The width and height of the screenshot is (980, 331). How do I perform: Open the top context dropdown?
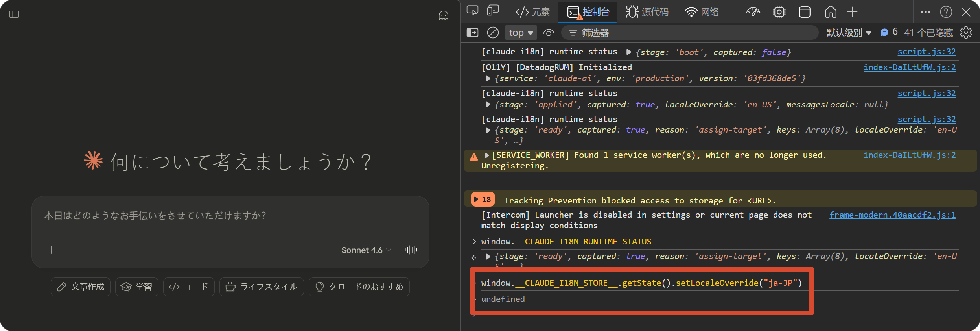click(521, 33)
